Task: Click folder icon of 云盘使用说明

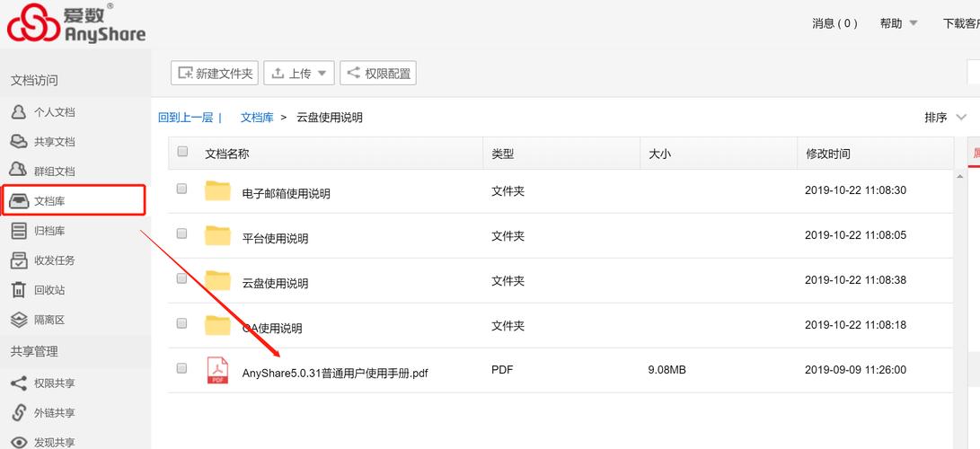Action: [217, 280]
